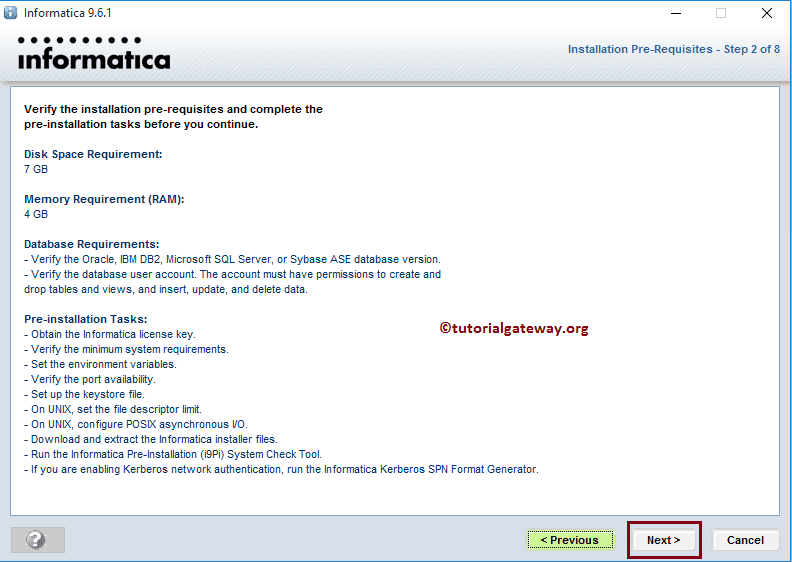
Task: Click 'Verify the port availability.' line
Action: (90, 379)
